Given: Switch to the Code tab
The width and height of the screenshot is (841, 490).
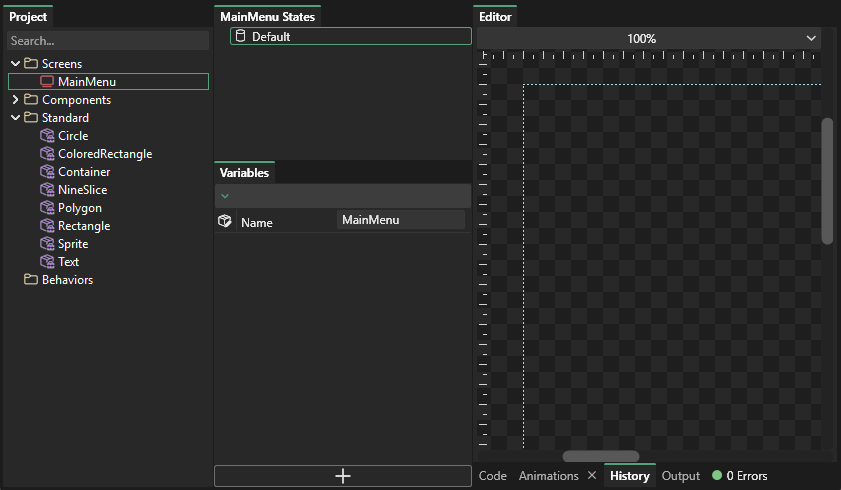Looking at the screenshot, I should [493, 476].
